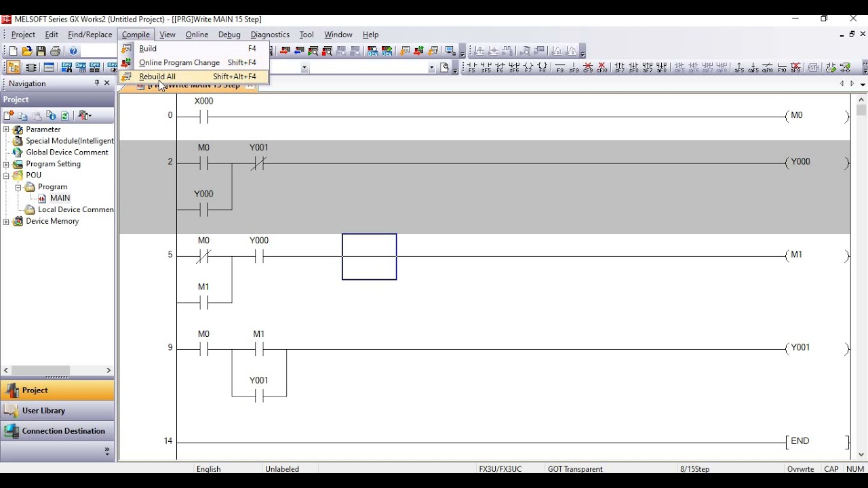Click the Copy icon in Project panel
Image resolution: width=868 pixels, height=488 pixels.
tap(22, 116)
